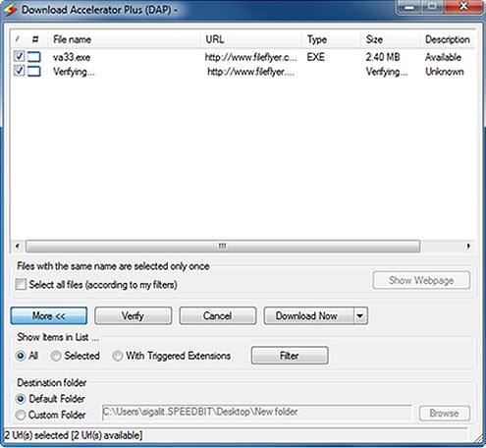Sort by the Type column header
The width and height of the screenshot is (486, 448).
[331, 39]
